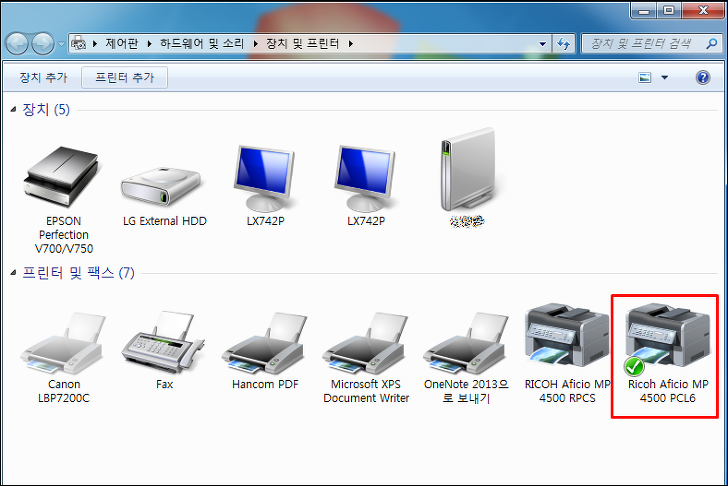This screenshot has width=728, height=486.
Task: Collapse the 프린터 및 팩스 (7) group
Action: [13, 272]
